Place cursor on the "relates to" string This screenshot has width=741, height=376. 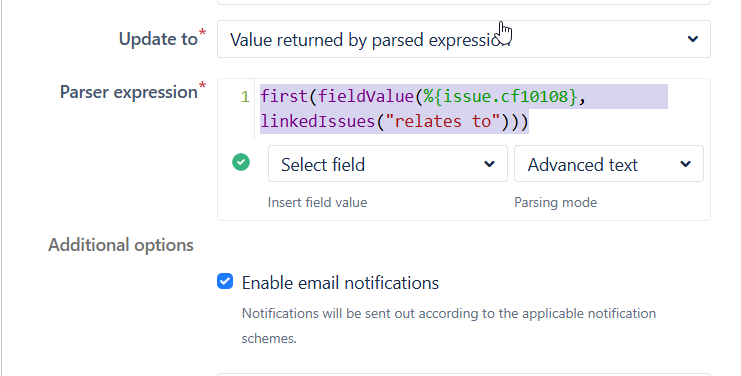click(443, 121)
